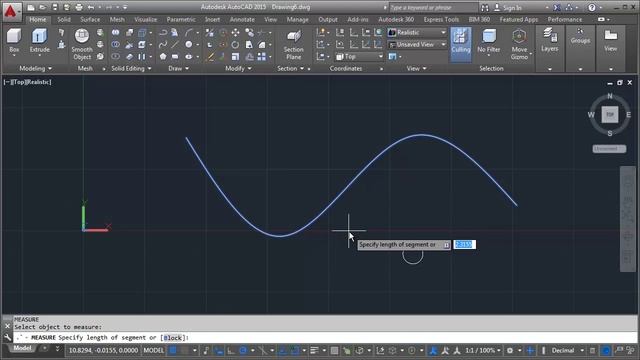Expand the Modify panel
Image resolution: width=640 pixels, height=360 pixels.
pos(238,69)
